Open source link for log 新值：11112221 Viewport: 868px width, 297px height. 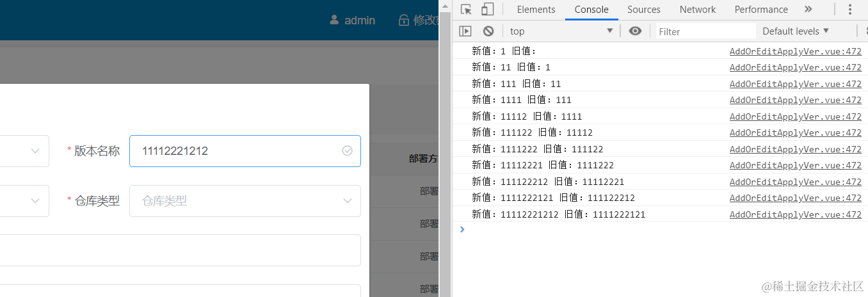(x=796, y=165)
